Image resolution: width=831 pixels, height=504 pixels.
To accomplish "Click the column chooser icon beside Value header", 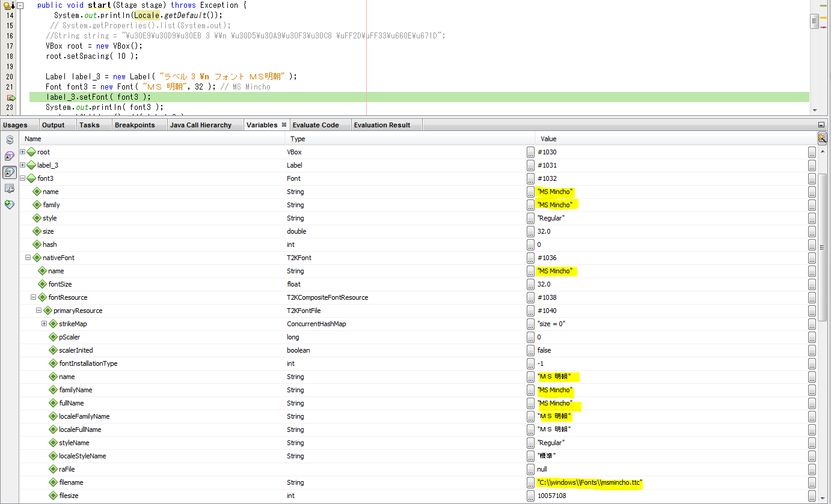I will click(822, 139).
